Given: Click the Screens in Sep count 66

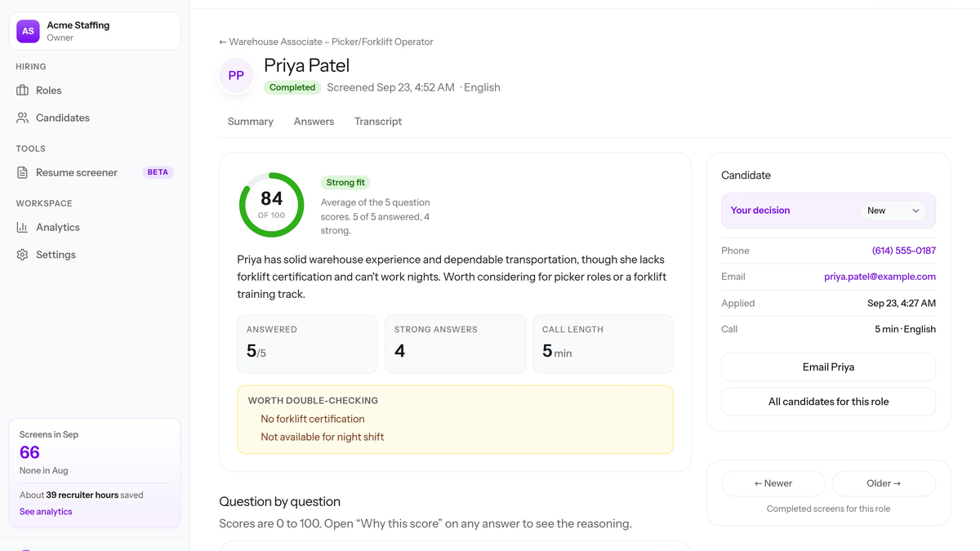Looking at the screenshot, I should point(29,452).
